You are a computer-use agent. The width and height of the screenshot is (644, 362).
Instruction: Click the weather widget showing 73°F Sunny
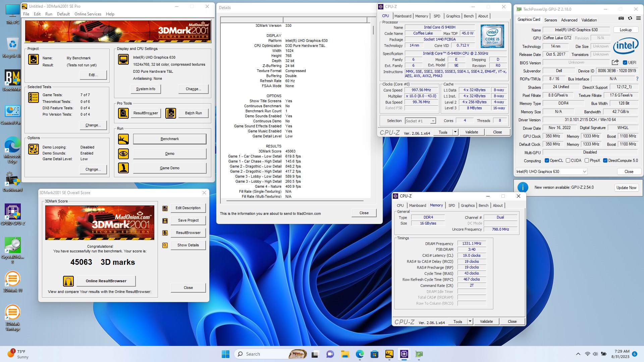[x=18, y=354]
